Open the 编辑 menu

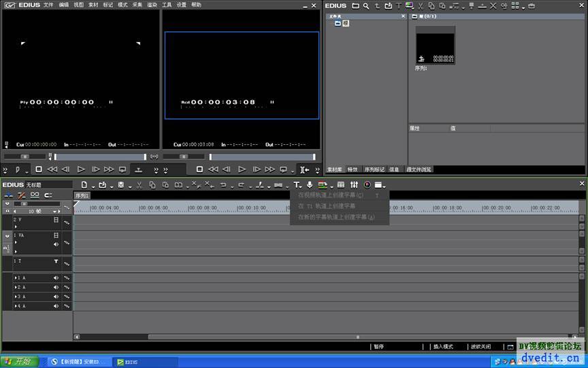[x=64, y=5]
